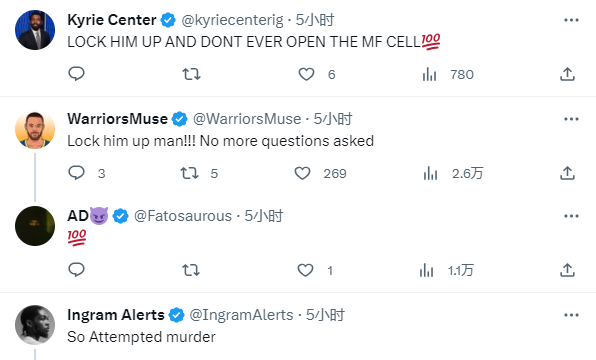Open the @kyriecenterig profile handle
Image resolution: width=596 pixels, height=360 pixels.
(x=232, y=20)
